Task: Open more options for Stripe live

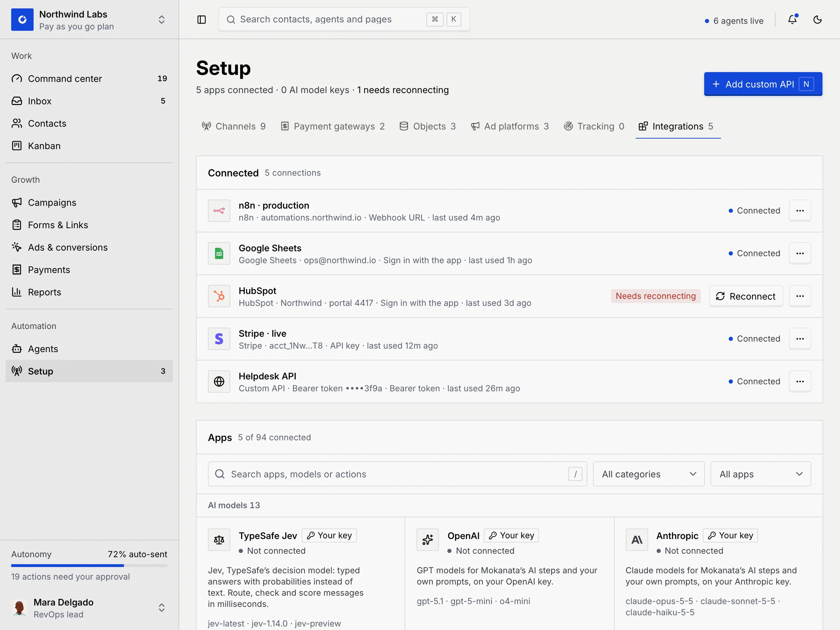Action: [800, 339]
